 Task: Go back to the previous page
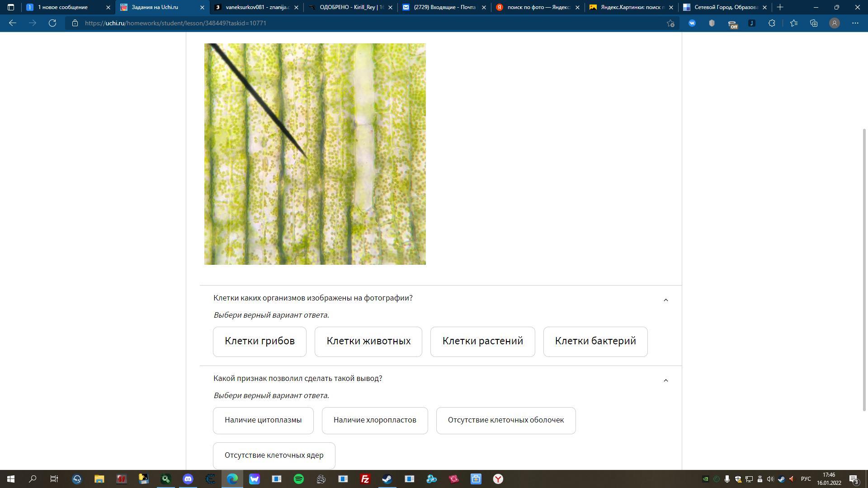[x=13, y=23]
